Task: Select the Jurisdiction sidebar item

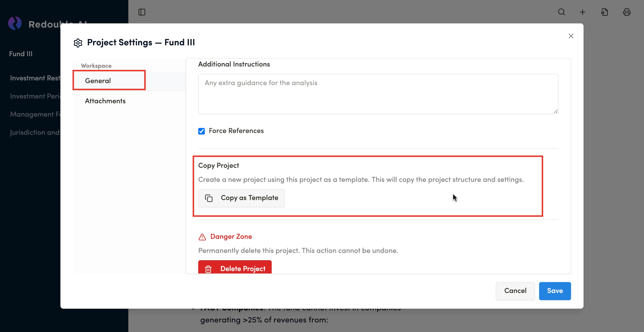Action: click(x=35, y=132)
